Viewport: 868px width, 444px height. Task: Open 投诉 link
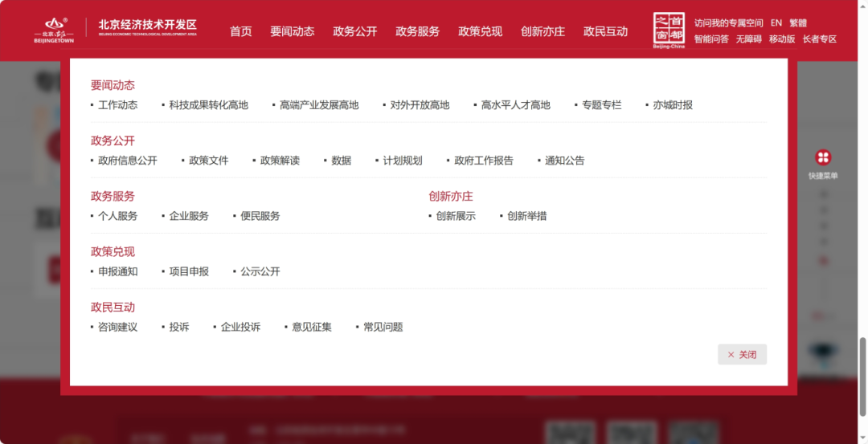tap(178, 328)
